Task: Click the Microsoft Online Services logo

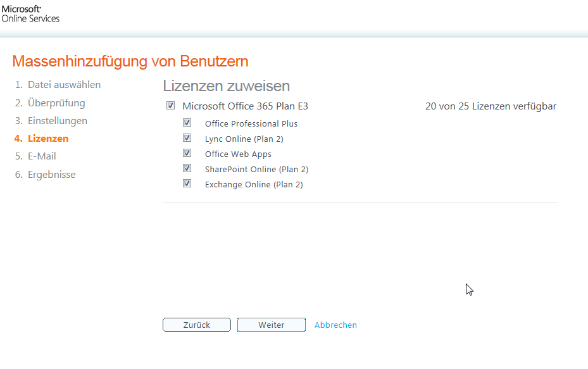Action: [x=30, y=14]
